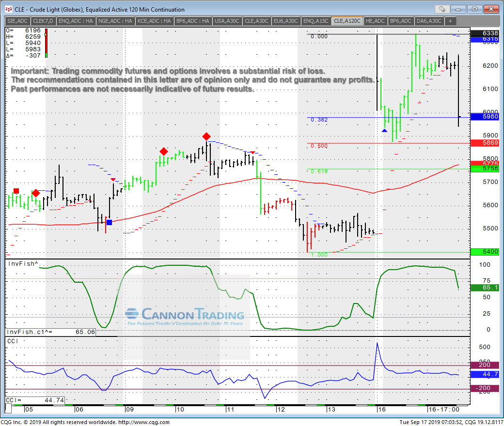Click the CCI study label
The image size is (504, 426).
pos(13,341)
